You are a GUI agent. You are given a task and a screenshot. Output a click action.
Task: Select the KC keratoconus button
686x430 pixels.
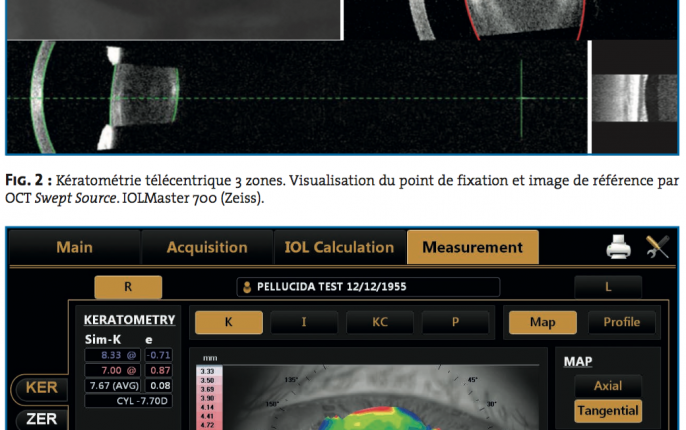pos(380,322)
